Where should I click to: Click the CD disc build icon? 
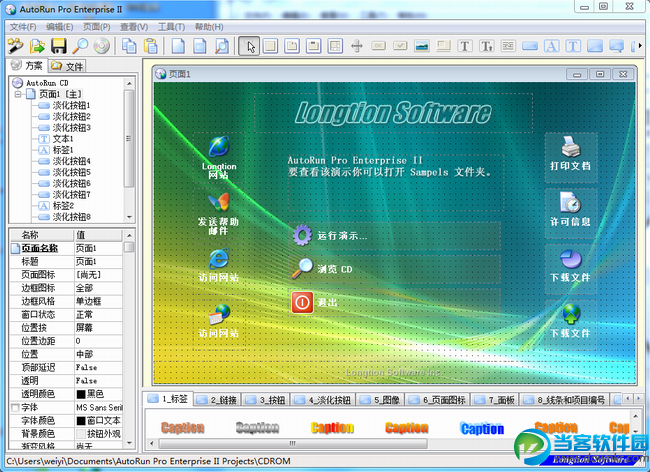[x=102, y=46]
